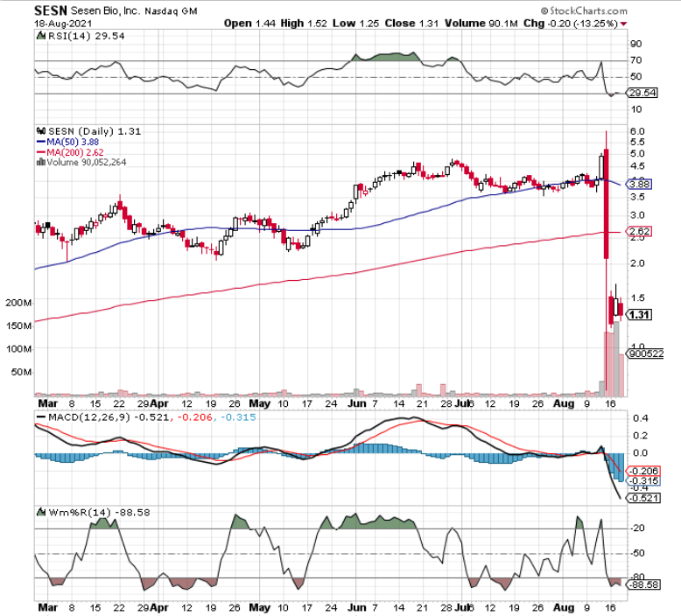This screenshot has height=616, width=681.
Task: Click the -0.206 signal line axis tag
Action: pos(644,471)
